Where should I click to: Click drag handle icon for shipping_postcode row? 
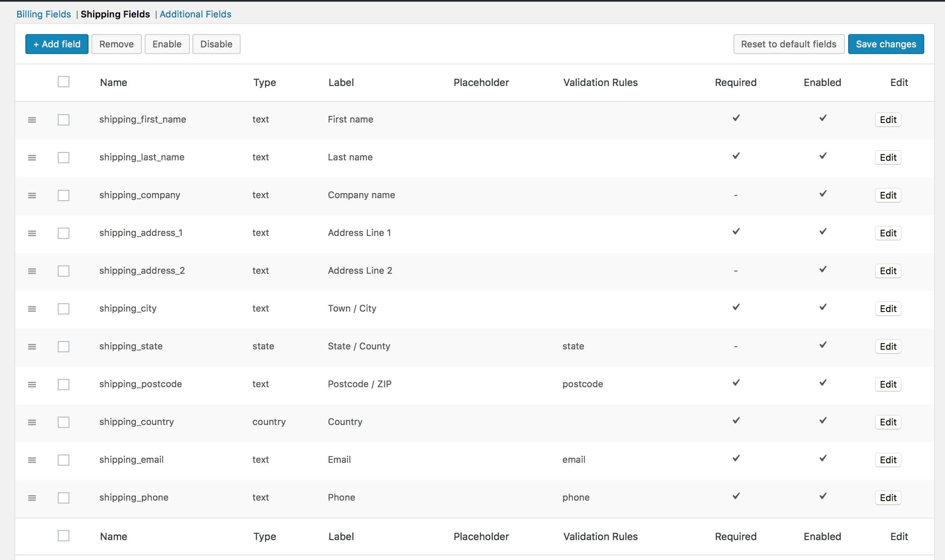pos(32,385)
